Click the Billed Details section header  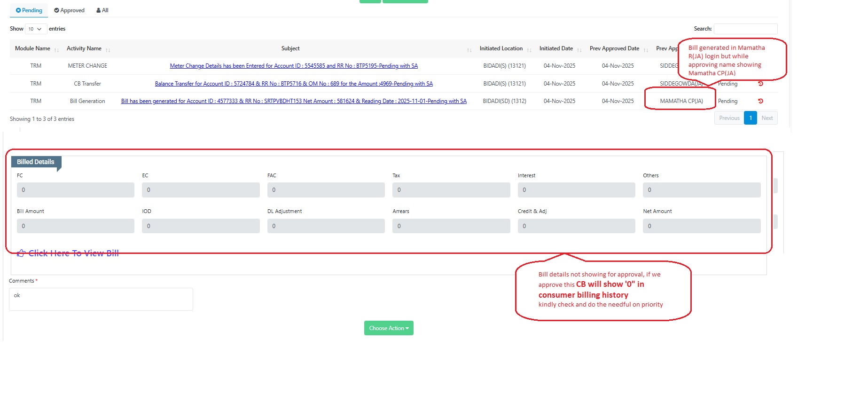36,162
